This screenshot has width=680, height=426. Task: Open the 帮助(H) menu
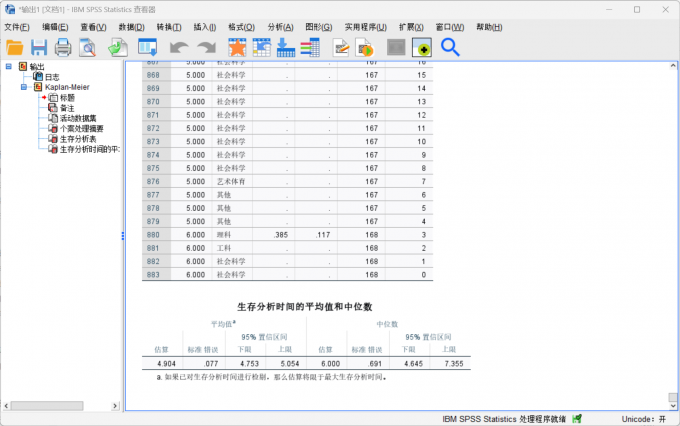pyautogui.click(x=489, y=27)
